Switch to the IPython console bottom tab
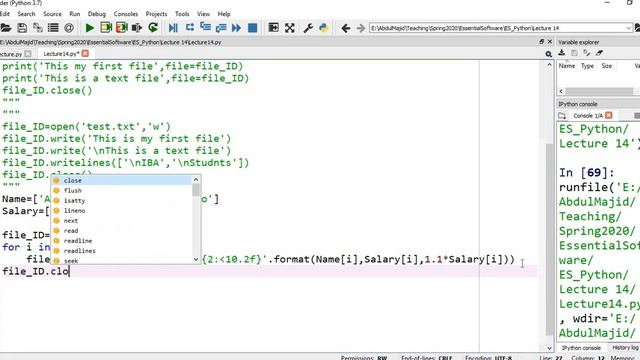 coord(581,348)
